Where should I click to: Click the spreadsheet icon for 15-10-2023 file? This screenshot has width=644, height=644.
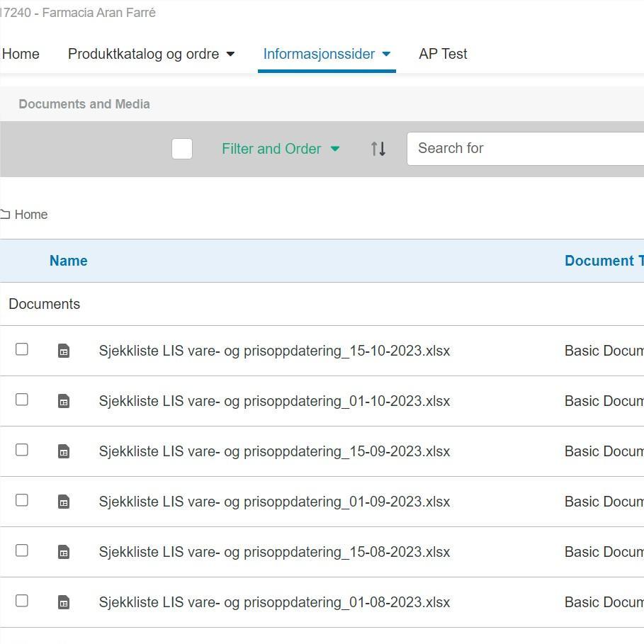(x=64, y=351)
